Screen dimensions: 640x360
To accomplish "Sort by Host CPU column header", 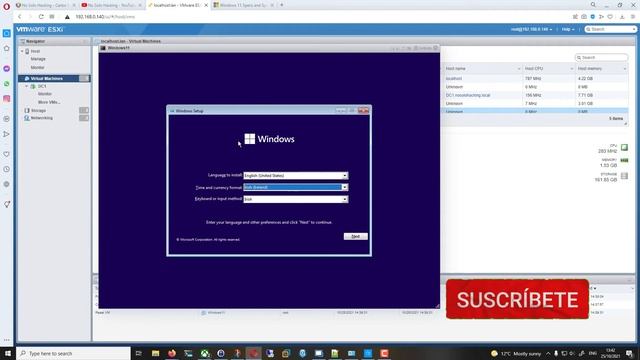I will pos(548,69).
